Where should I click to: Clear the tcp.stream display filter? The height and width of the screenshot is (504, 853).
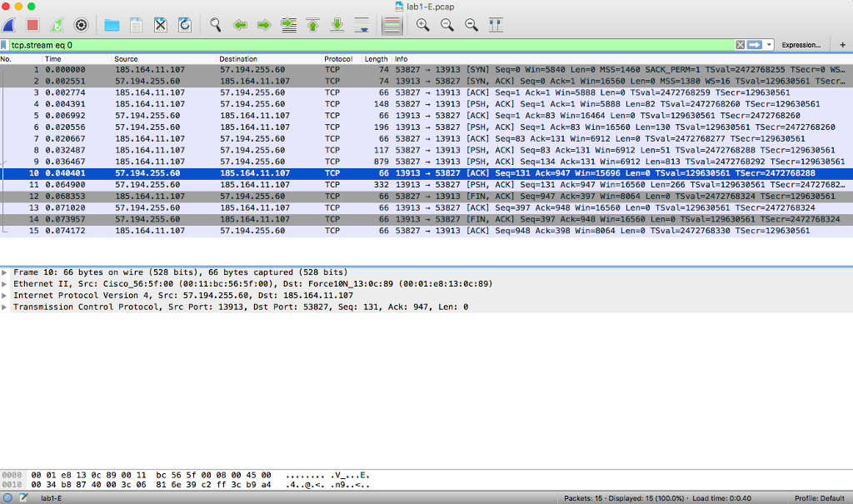pos(740,44)
